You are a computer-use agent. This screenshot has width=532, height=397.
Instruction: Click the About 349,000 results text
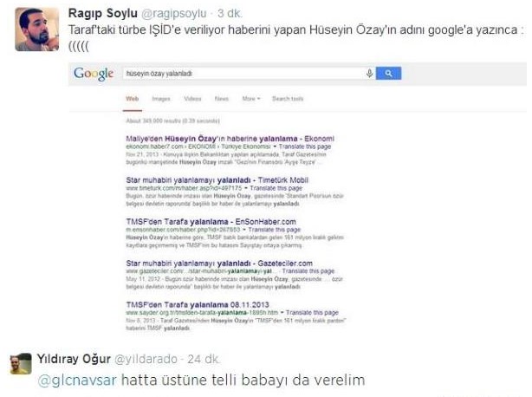click(172, 120)
